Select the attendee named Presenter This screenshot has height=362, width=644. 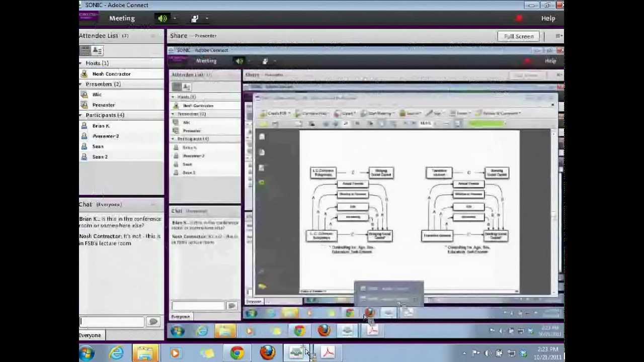pyautogui.click(x=104, y=105)
